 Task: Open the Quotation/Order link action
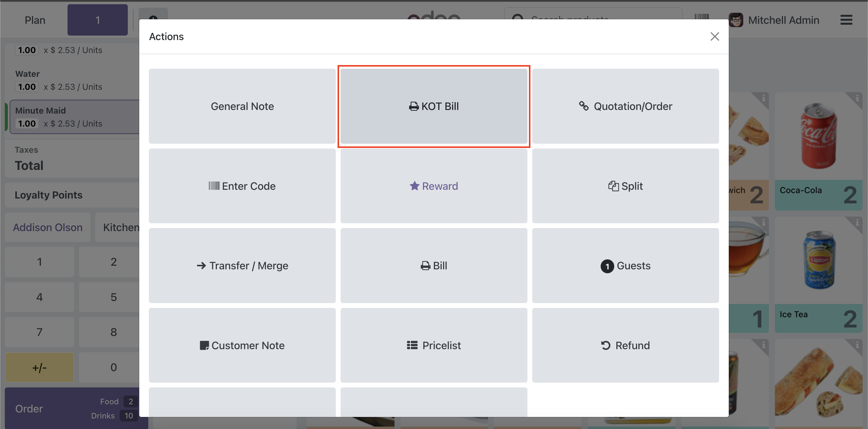[x=625, y=106]
